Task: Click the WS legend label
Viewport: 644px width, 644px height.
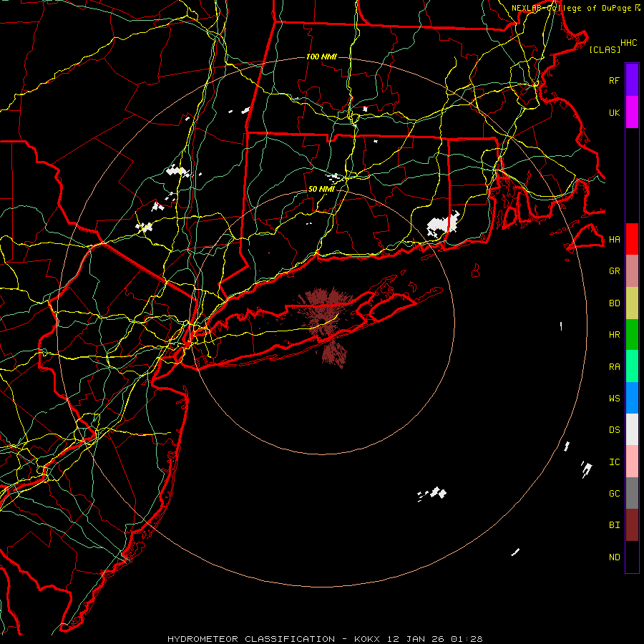Action: coord(614,399)
